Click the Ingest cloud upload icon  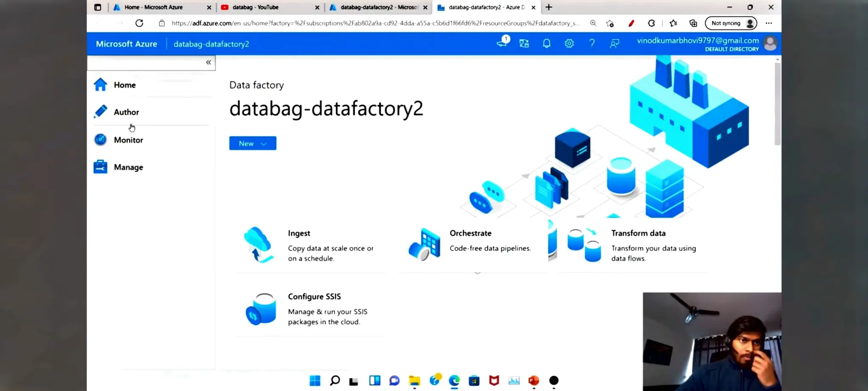click(258, 245)
